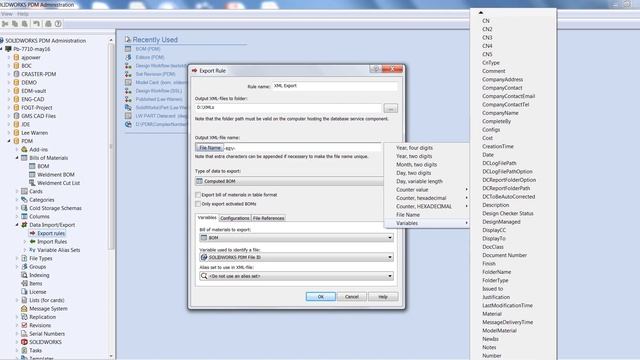The width and height of the screenshot is (640, 360).
Task: Click the Serial Numbers icon
Action: coord(24,333)
